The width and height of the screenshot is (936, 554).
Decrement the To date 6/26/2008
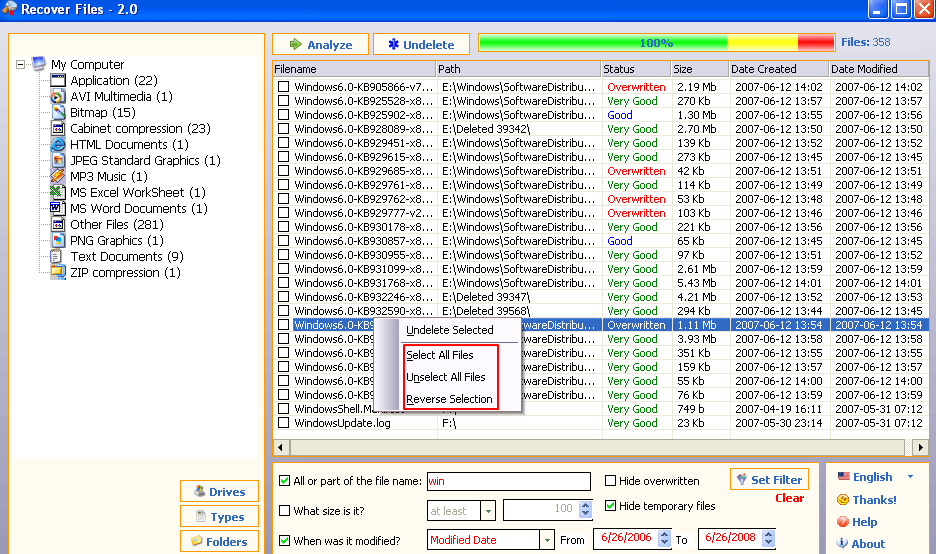pos(769,543)
